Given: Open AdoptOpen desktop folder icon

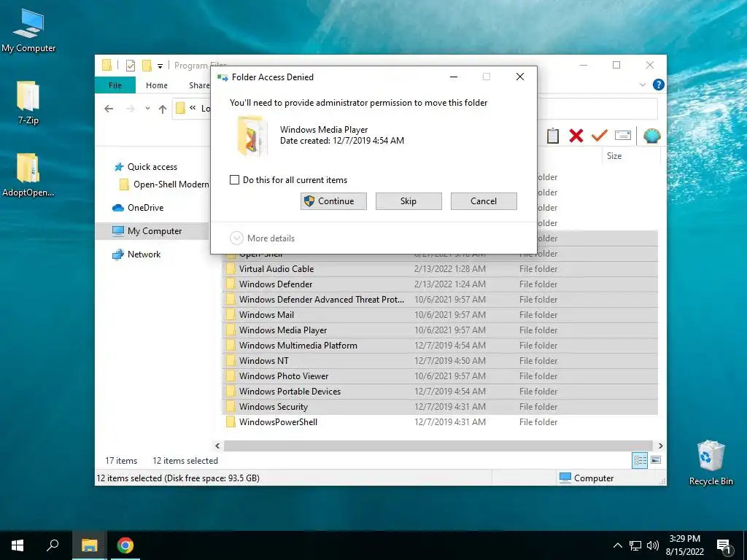Looking at the screenshot, I should coord(28,175).
